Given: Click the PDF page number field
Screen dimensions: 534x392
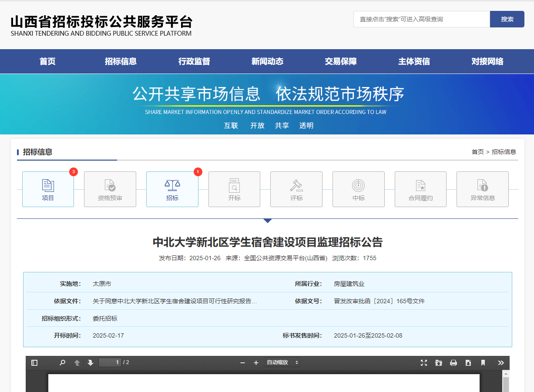Looking at the screenshot, I should click(110, 362).
